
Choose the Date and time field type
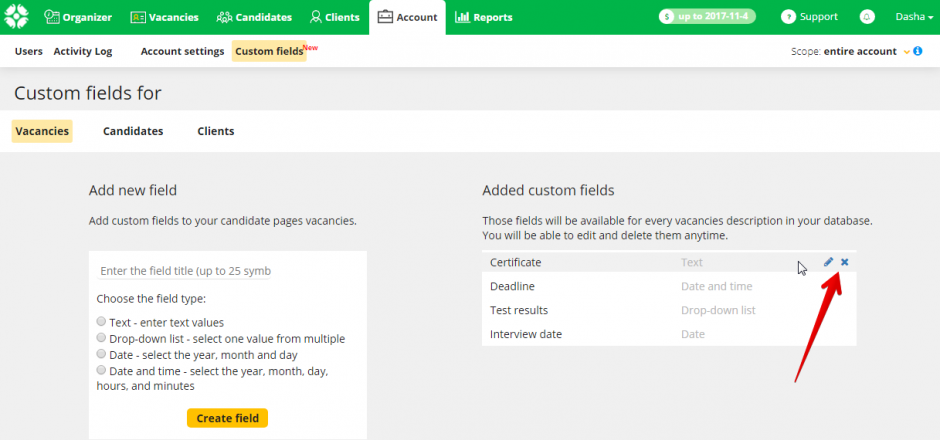click(101, 370)
